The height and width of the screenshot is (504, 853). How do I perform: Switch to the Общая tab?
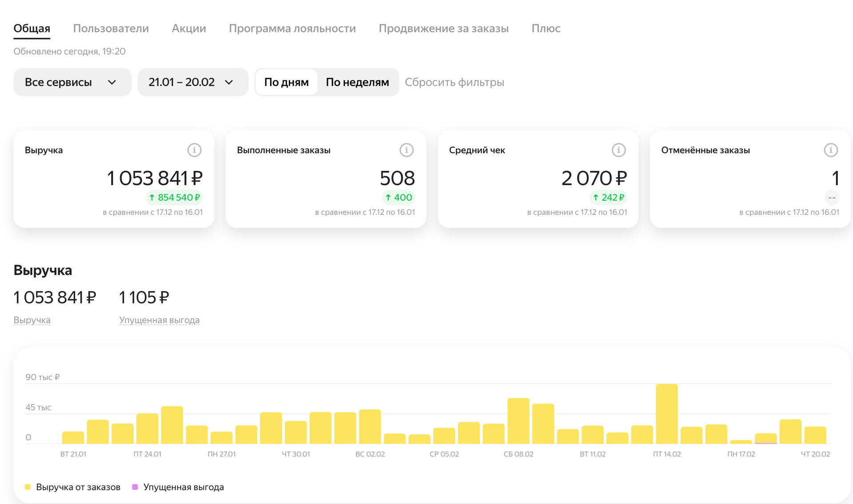point(32,28)
